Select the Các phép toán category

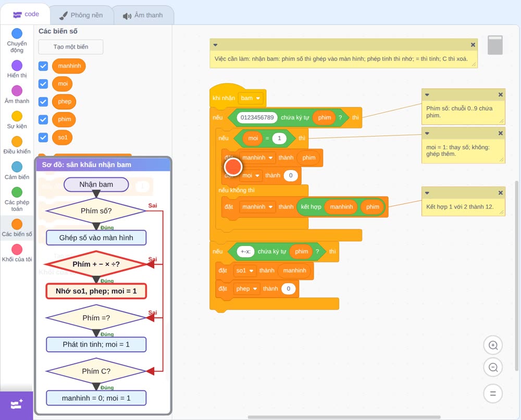(17, 200)
